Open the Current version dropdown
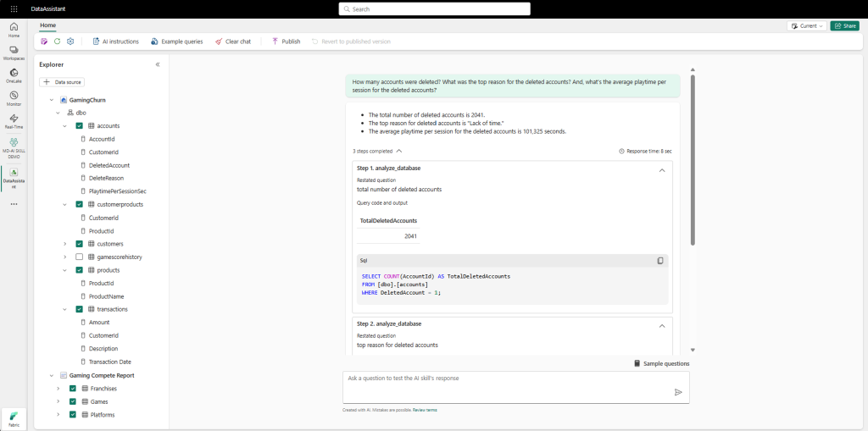Screen dimensions: 868x431 point(807,26)
